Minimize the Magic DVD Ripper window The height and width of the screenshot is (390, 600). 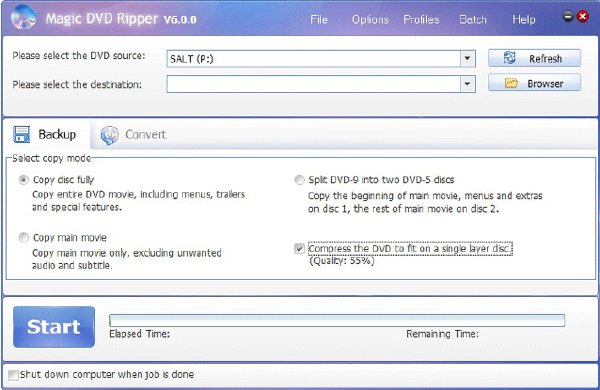pyautogui.click(x=568, y=16)
